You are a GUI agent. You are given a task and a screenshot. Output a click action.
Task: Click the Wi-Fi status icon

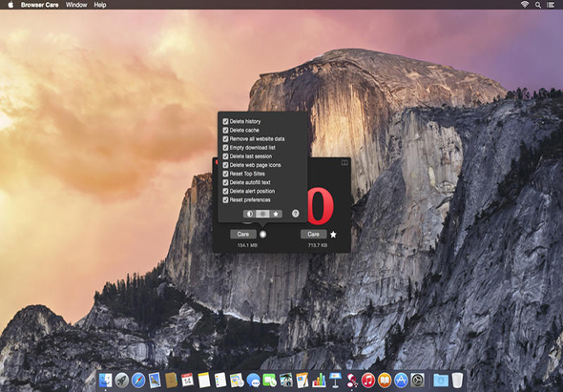click(525, 5)
